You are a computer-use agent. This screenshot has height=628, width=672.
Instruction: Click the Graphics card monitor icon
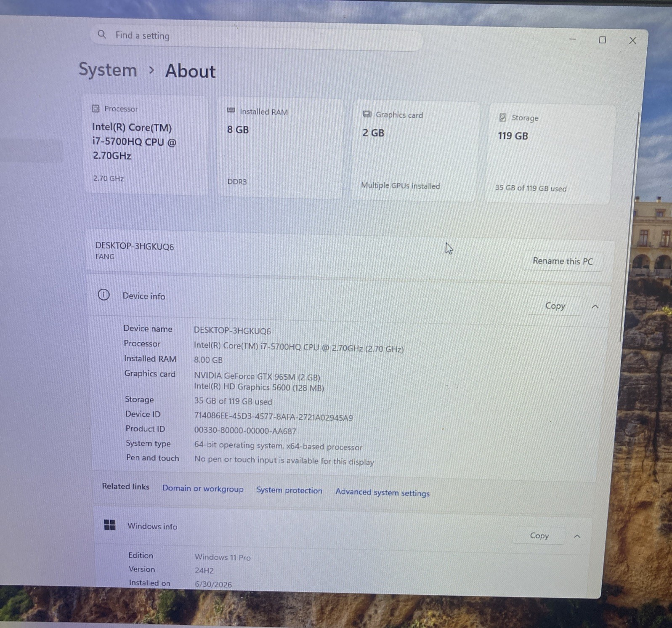(367, 114)
